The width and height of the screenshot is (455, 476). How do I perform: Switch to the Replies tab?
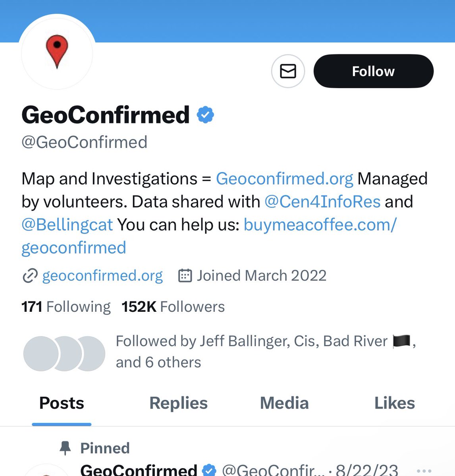178,403
